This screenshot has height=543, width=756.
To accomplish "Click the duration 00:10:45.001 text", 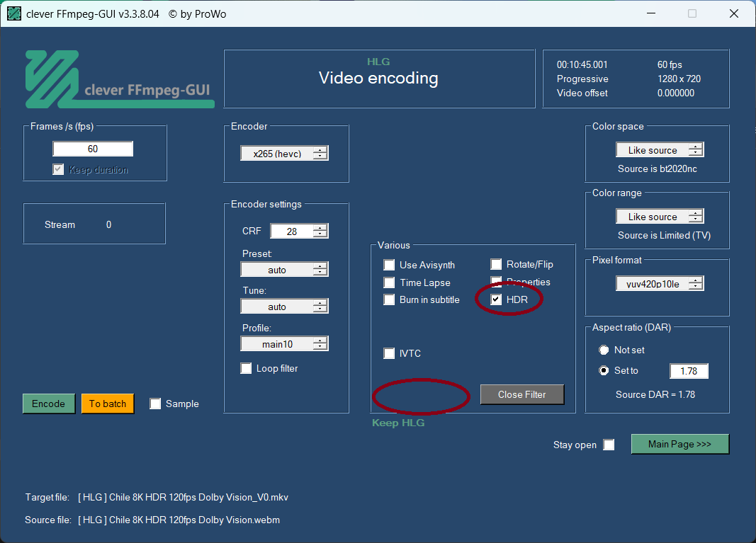I will point(582,64).
